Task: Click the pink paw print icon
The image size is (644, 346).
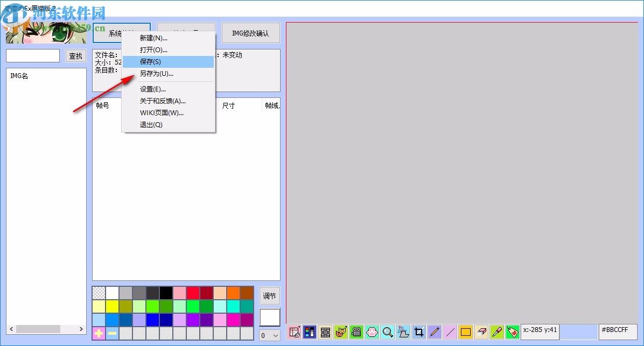Action: pyautogui.click(x=372, y=332)
